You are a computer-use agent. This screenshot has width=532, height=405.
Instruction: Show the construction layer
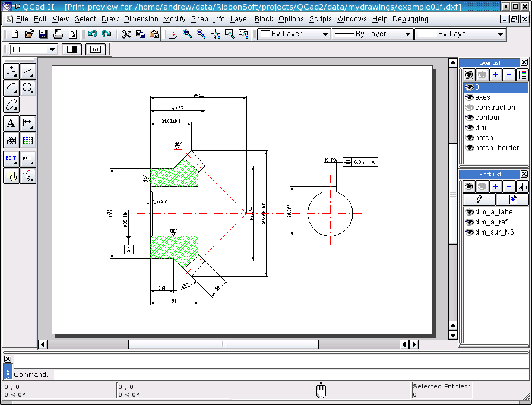tap(469, 107)
